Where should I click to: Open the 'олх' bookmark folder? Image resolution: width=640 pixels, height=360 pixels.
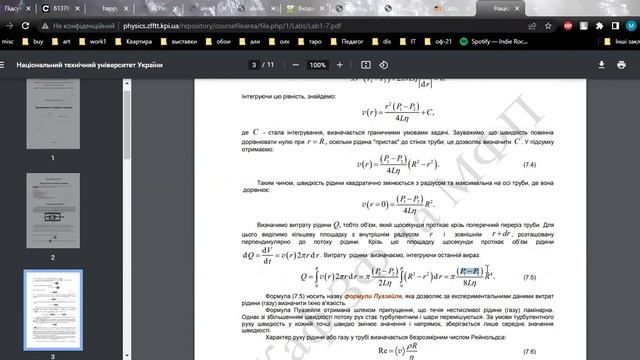pyautogui.click(x=279, y=42)
